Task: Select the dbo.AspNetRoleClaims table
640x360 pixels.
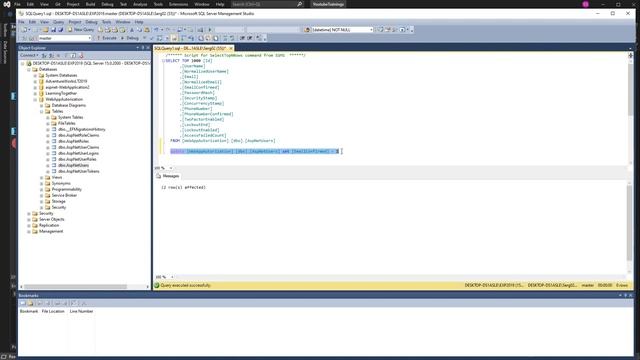Action: pos(78,135)
